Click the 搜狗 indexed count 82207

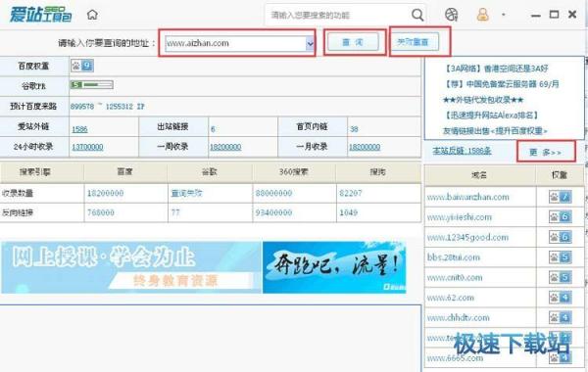351,193
